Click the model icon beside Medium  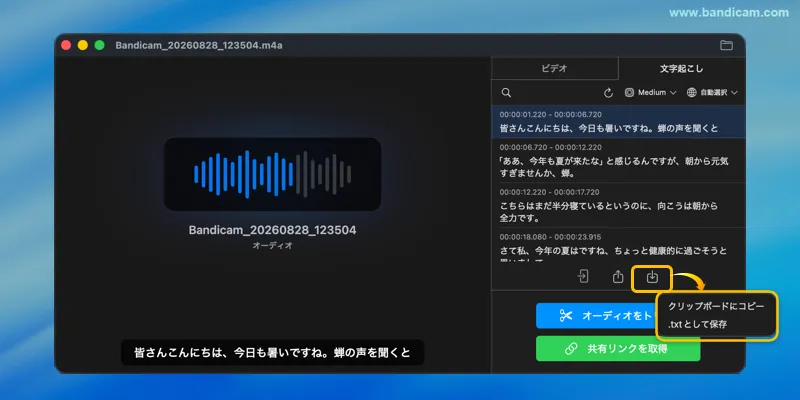630,93
